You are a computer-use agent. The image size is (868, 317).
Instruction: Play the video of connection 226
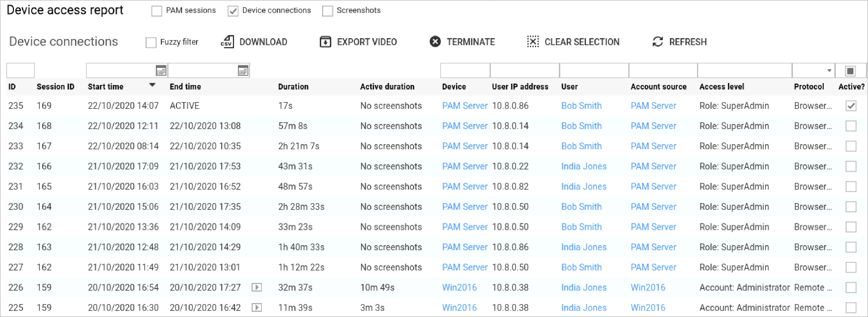[257, 287]
